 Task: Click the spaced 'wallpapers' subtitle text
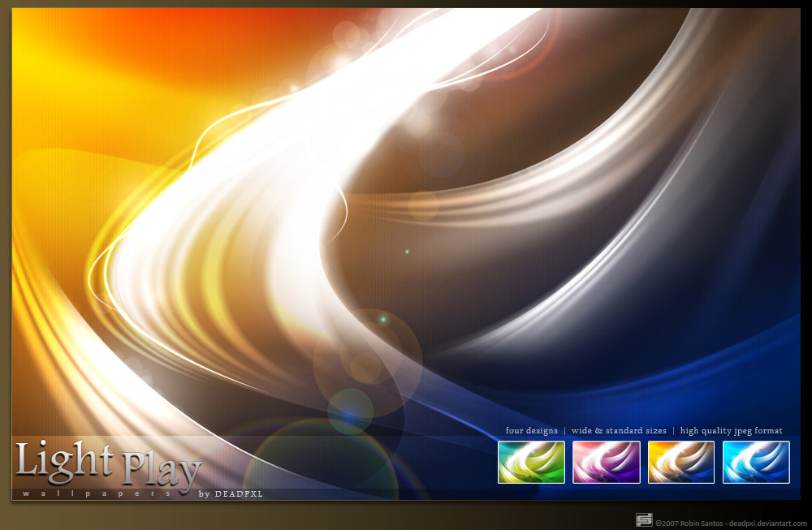pos(97,493)
